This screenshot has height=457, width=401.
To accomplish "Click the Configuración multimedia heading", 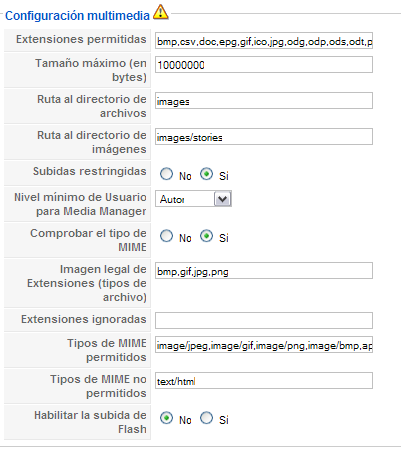I will pyautogui.click(x=77, y=16).
